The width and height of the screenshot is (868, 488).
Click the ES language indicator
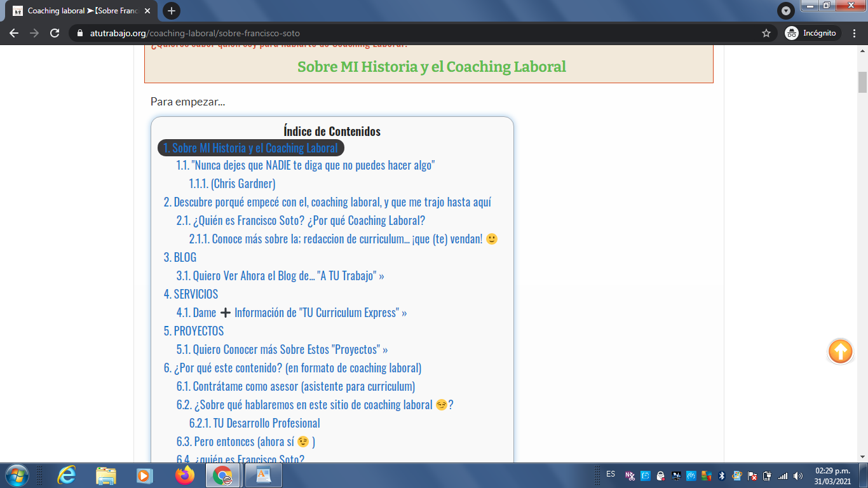click(611, 474)
